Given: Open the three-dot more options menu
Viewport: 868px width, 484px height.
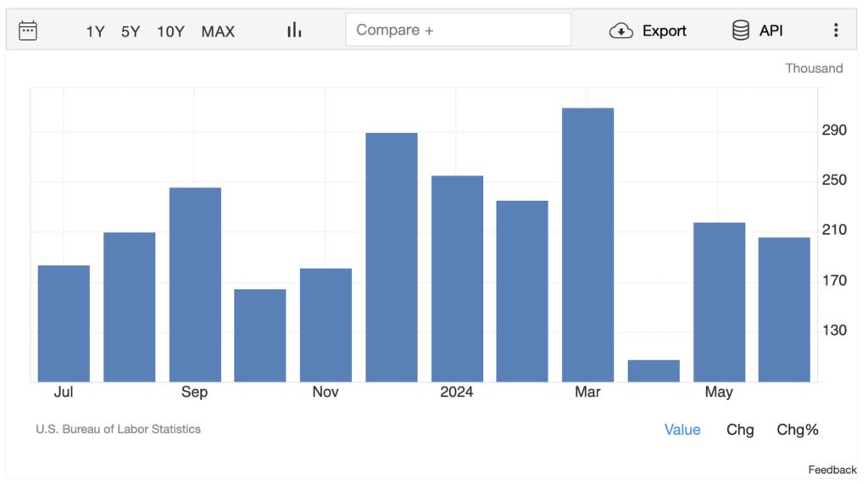Looking at the screenshot, I should 836,31.
